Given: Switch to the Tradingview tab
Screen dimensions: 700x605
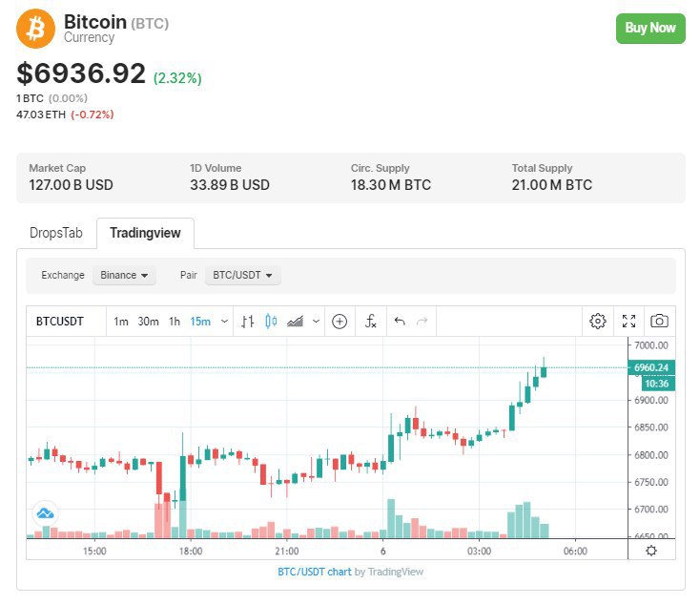Looking at the screenshot, I should [x=145, y=233].
